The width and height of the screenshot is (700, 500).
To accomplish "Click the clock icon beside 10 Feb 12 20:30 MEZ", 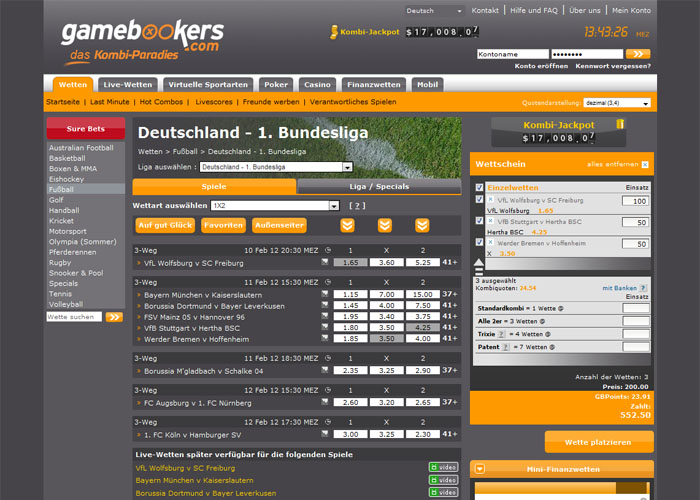I will (328, 250).
